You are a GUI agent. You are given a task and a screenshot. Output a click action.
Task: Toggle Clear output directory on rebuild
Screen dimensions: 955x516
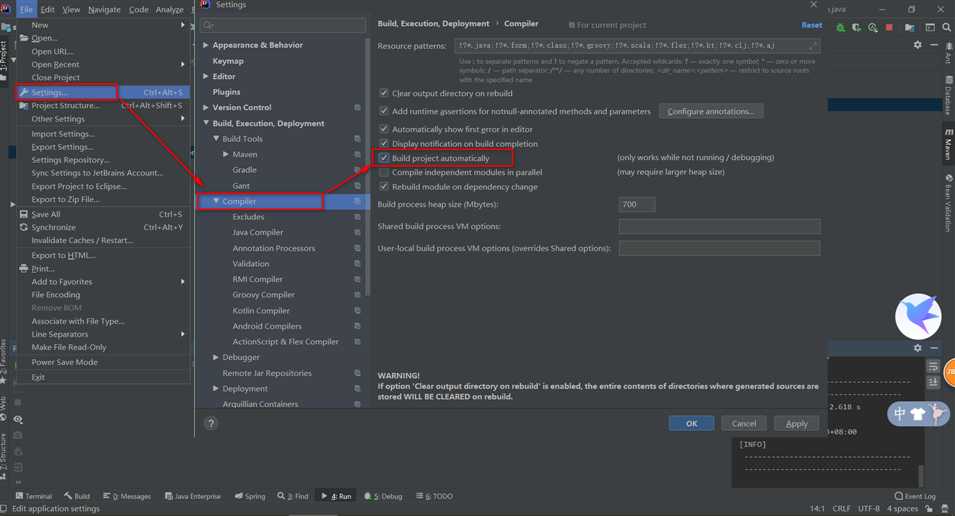pyautogui.click(x=384, y=93)
